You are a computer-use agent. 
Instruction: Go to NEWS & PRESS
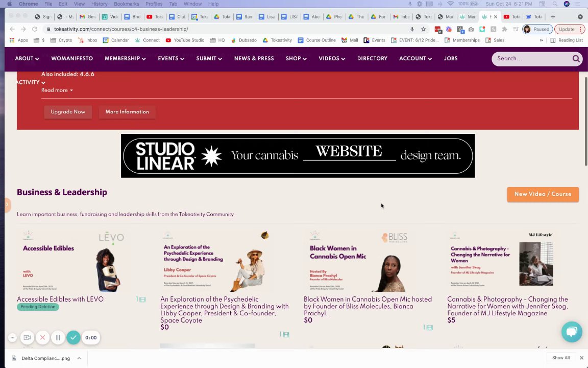(254, 59)
